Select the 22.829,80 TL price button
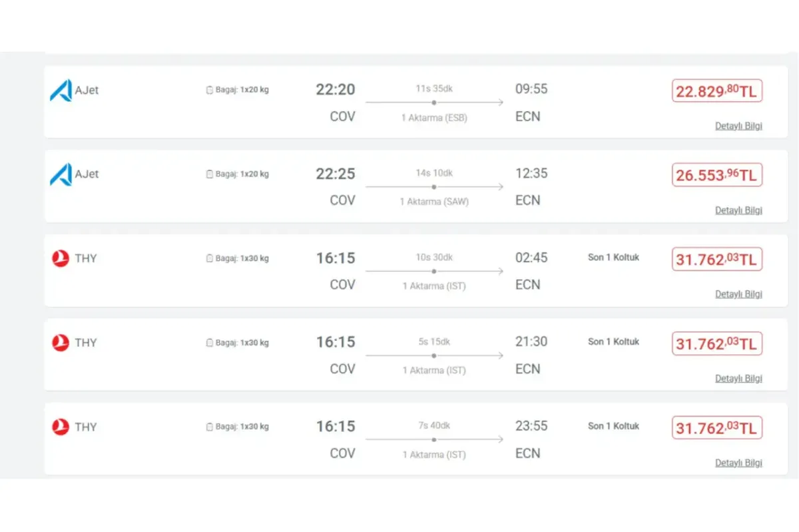 pyautogui.click(x=716, y=91)
